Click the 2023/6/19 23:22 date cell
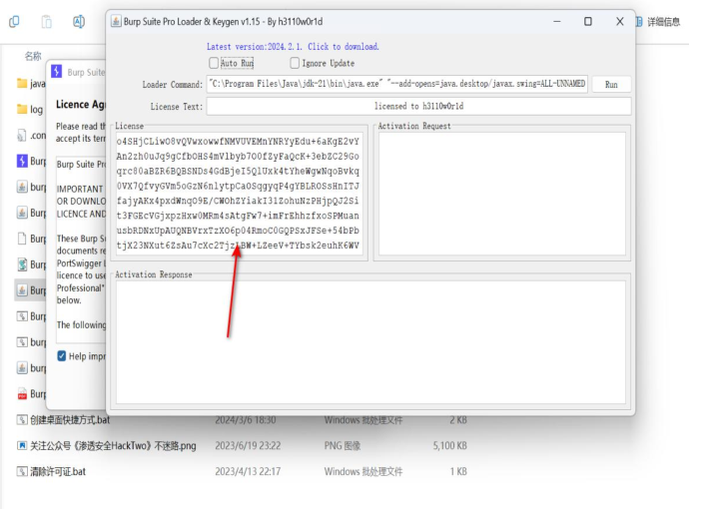The width and height of the screenshot is (720, 513). click(x=248, y=445)
